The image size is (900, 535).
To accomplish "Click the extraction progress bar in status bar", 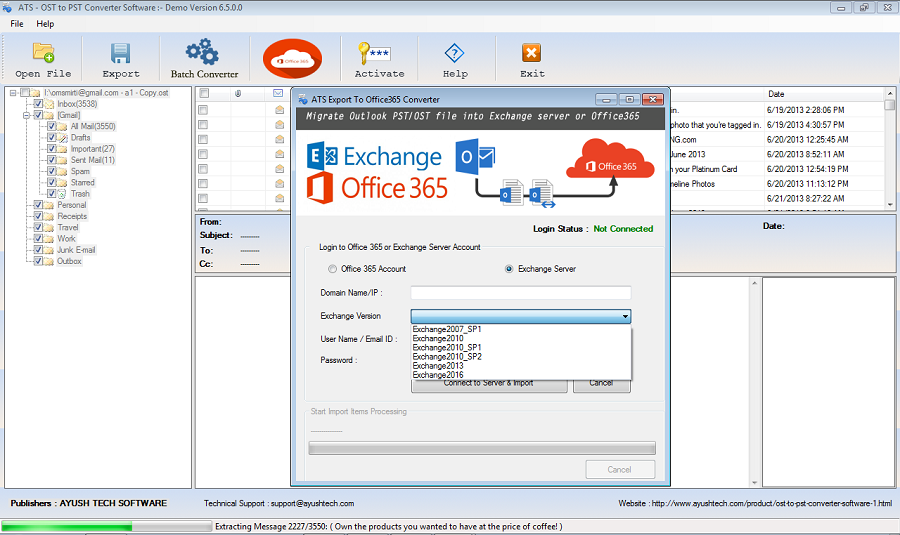I will tap(106, 526).
